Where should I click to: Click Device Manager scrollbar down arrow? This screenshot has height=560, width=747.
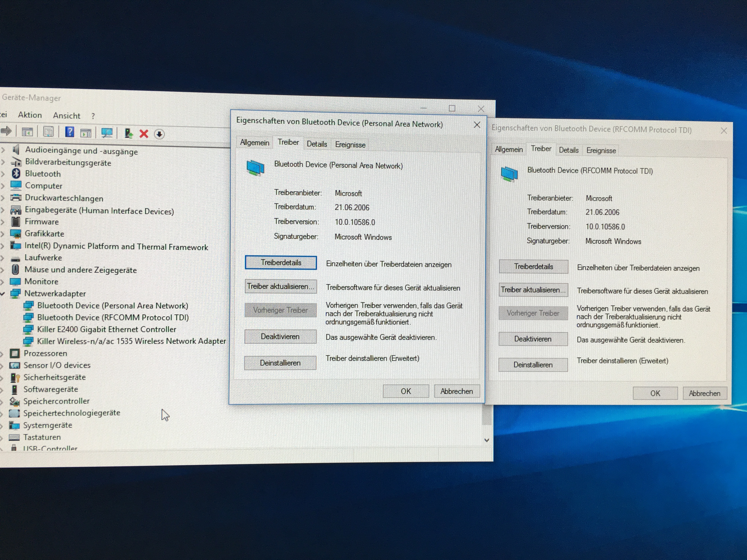tap(487, 440)
